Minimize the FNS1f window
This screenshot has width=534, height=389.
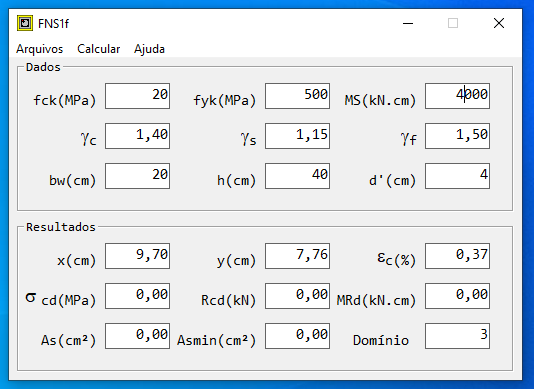(408, 24)
